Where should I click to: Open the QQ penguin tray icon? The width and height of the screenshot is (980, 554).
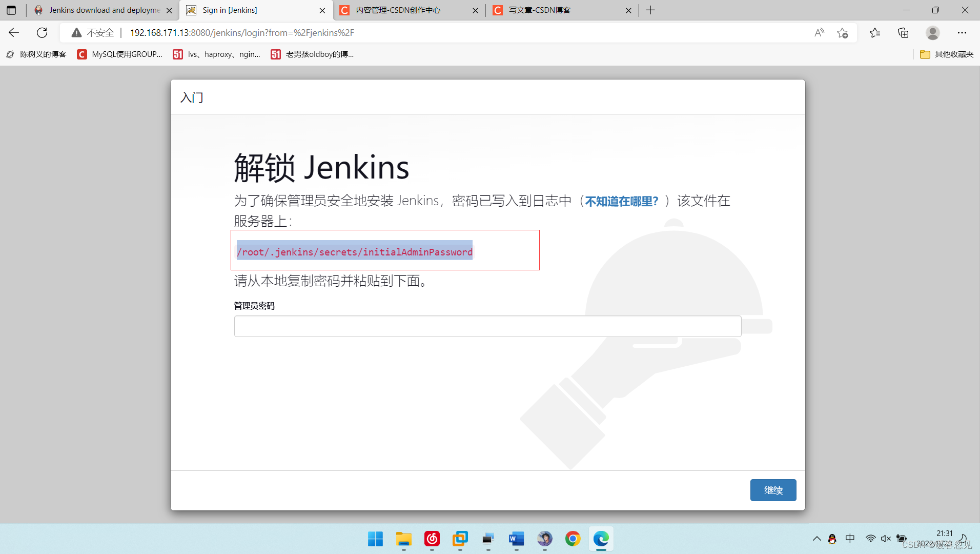click(832, 539)
